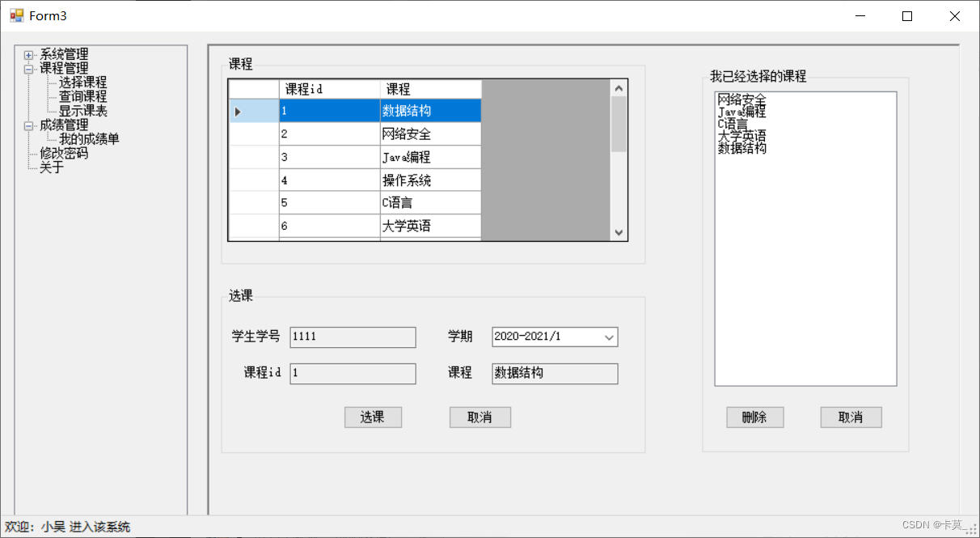This screenshot has height=538, width=980.
Task: Collapse the 课程管理 tree node
Action: coord(29,68)
